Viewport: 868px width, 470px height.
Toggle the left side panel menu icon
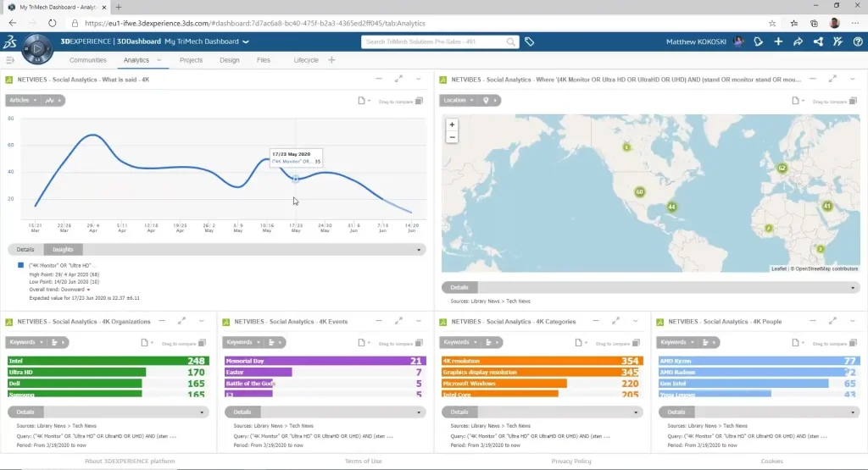pyautogui.click(x=10, y=60)
